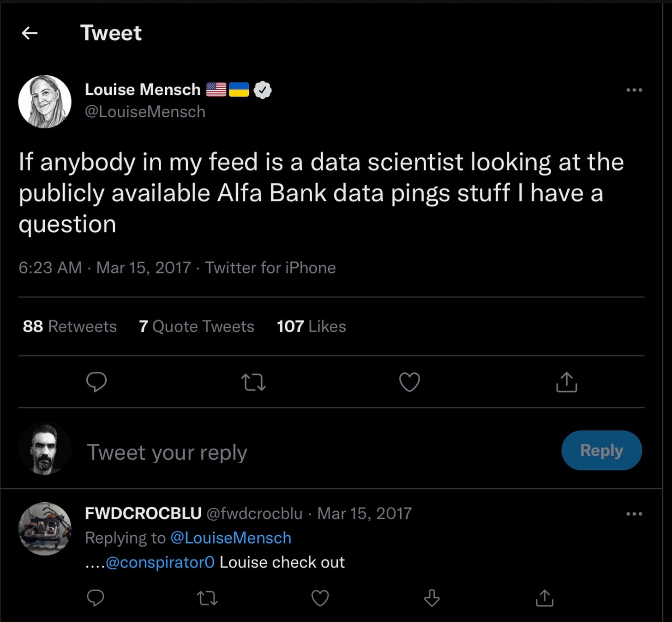Reply to FWDCROCBLU's comment icon

point(96,598)
